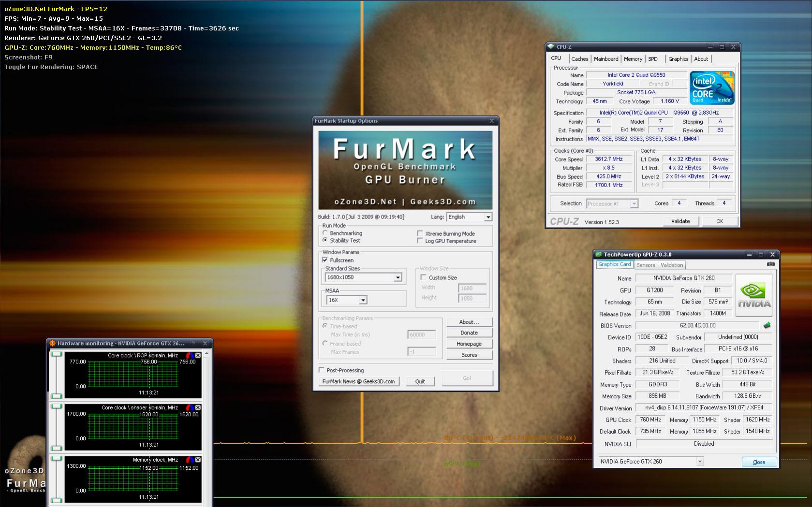Viewport: 812px width, 507px height.
Task: Open the Standard Sizes dropdown showing 1680x1050
Action: [363, 277]
